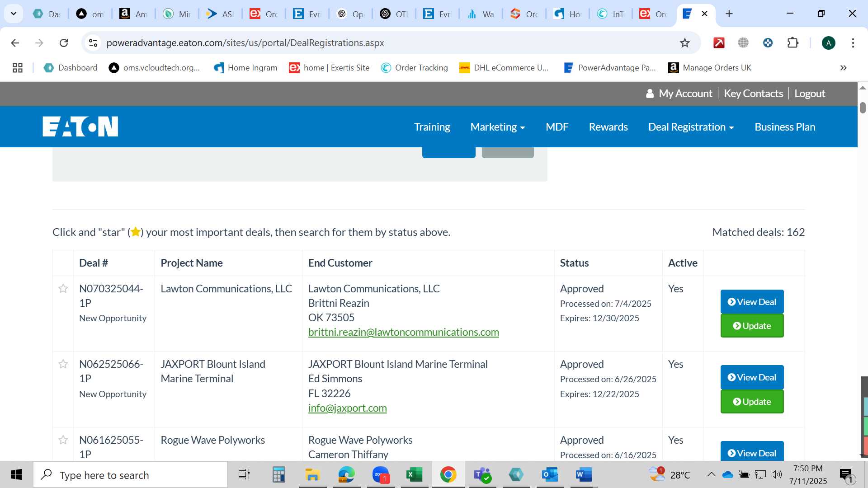Open the Manage Orders UK bookmark
Image resolution: width=868 pixels, height=488 pixels.
710,68
